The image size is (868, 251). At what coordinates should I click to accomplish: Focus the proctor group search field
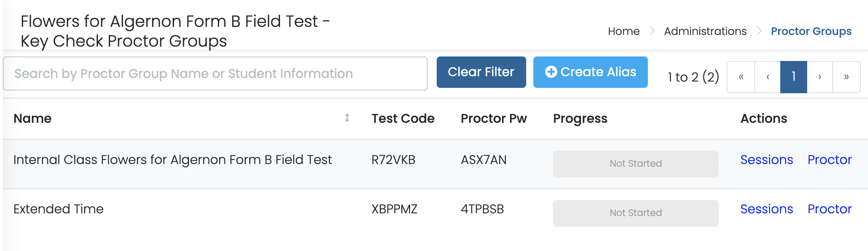tap(215, 74)
